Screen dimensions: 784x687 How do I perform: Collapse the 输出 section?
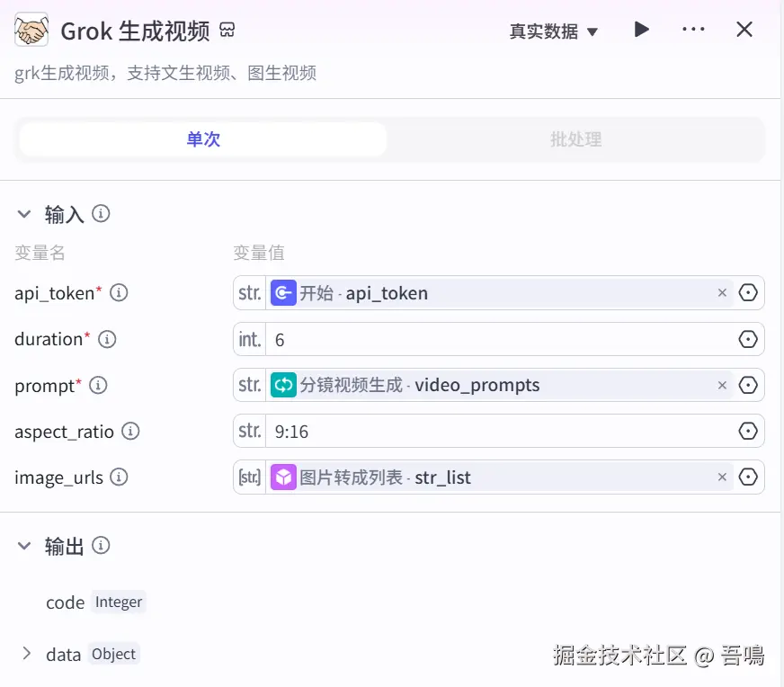coord(24,546)
